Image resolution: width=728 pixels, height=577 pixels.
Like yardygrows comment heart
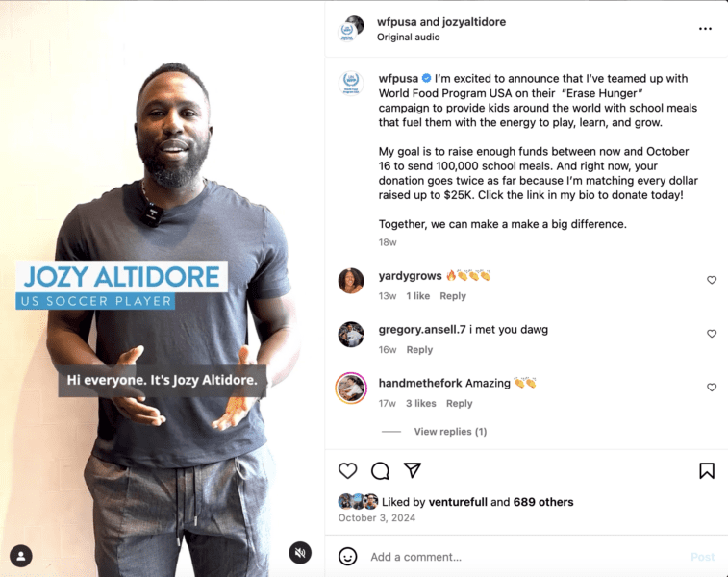coord(712,280)
